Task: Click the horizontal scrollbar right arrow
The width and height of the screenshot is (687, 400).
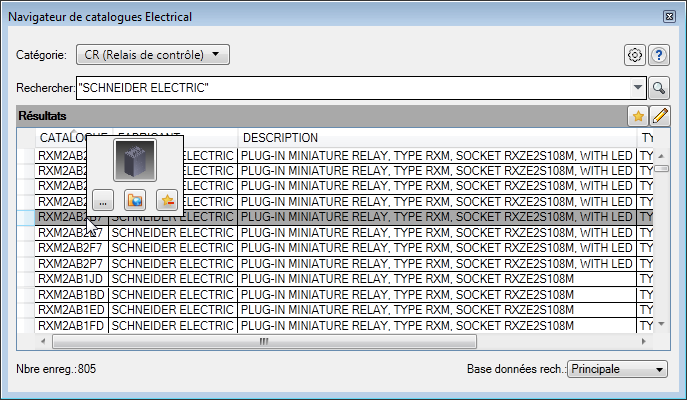Action: tap(643, 341)
